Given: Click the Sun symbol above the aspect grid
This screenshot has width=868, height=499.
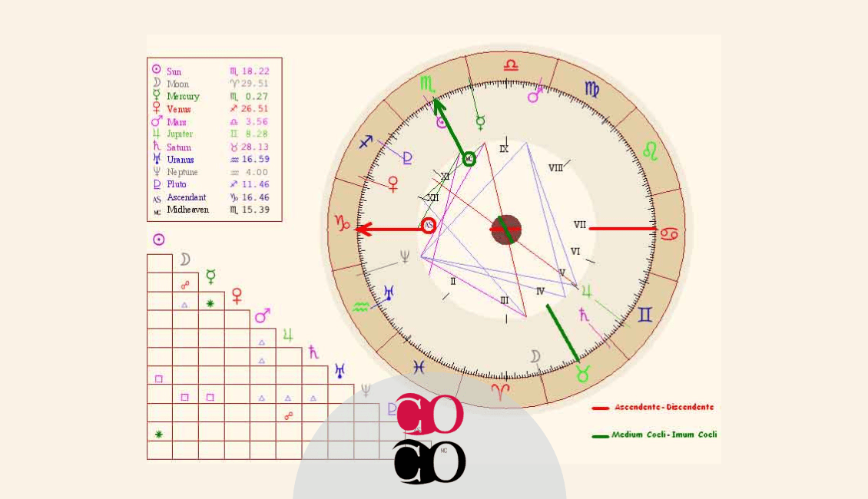Looking at the screenshot, I should coord(159,240).
